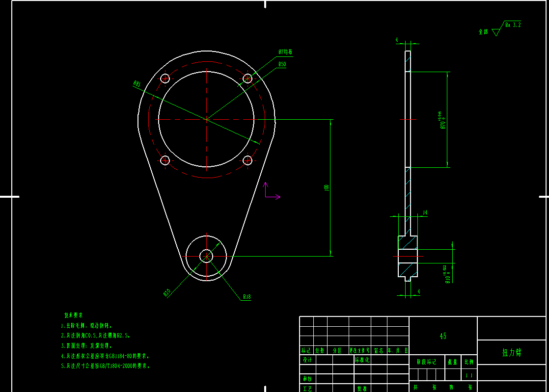
Task: Click the "第" sheet number label
Action: (x=451, y=387)
